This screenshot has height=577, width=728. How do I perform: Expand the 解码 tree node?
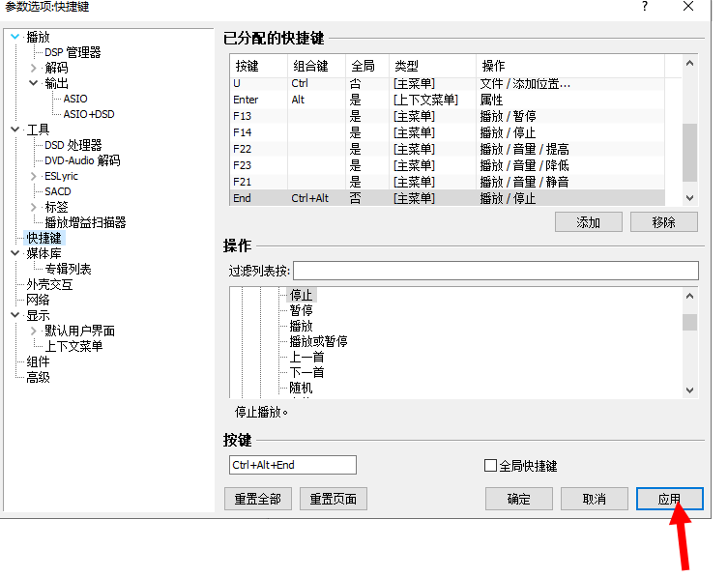pos(34,69)
